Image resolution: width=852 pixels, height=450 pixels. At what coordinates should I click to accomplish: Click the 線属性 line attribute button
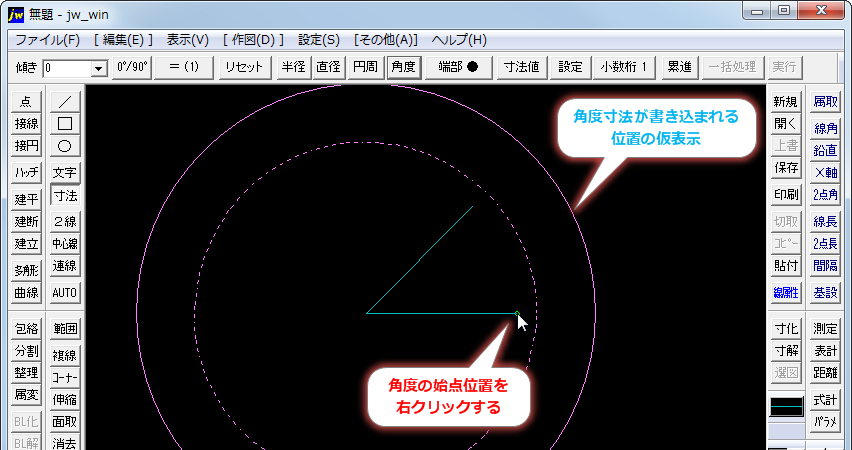pyautogui.click(x=786, y=292)
